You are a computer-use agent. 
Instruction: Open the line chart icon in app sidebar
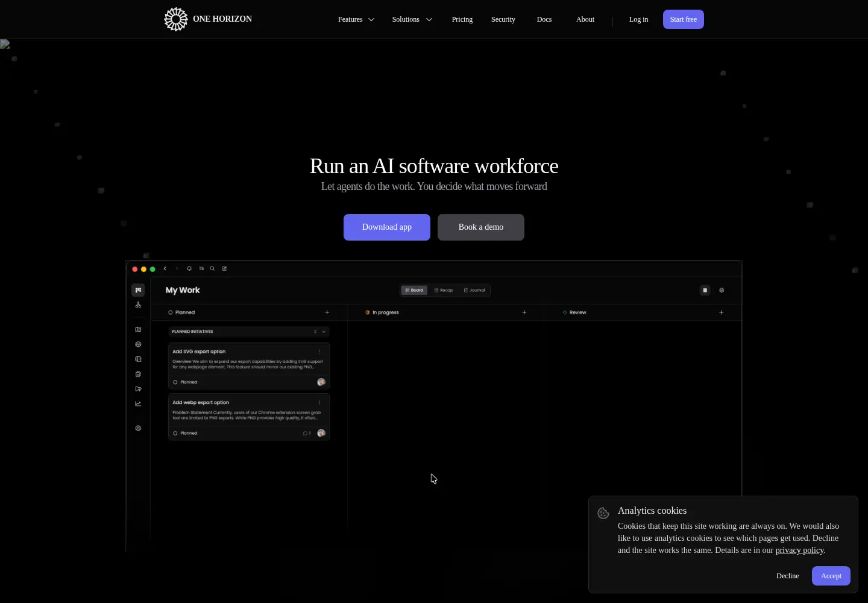pos(138,404)
